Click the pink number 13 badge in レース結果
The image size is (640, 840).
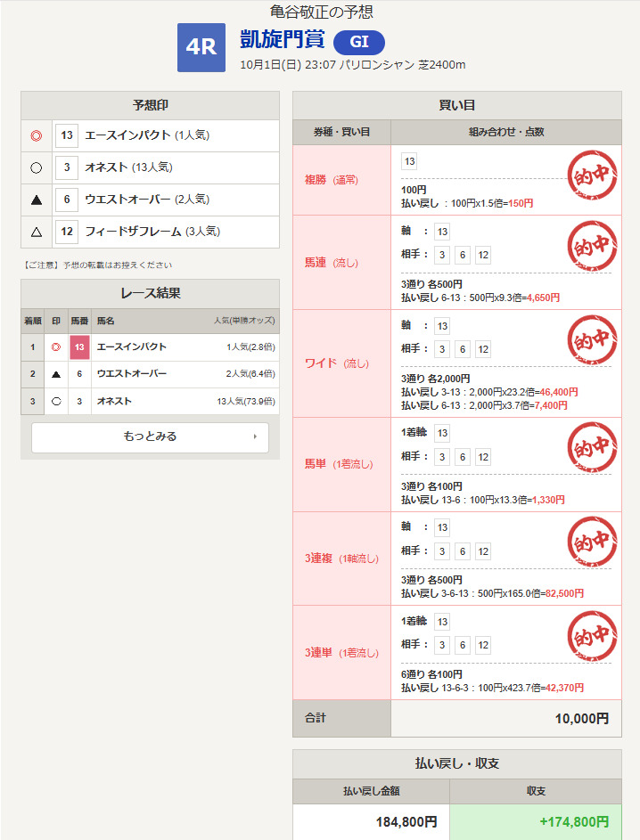point(80,347)
